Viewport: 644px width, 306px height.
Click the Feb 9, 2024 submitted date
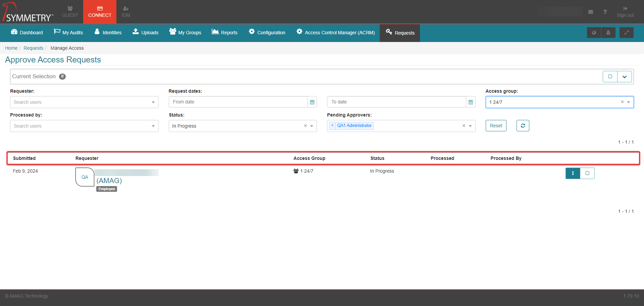tap(25, 171)
